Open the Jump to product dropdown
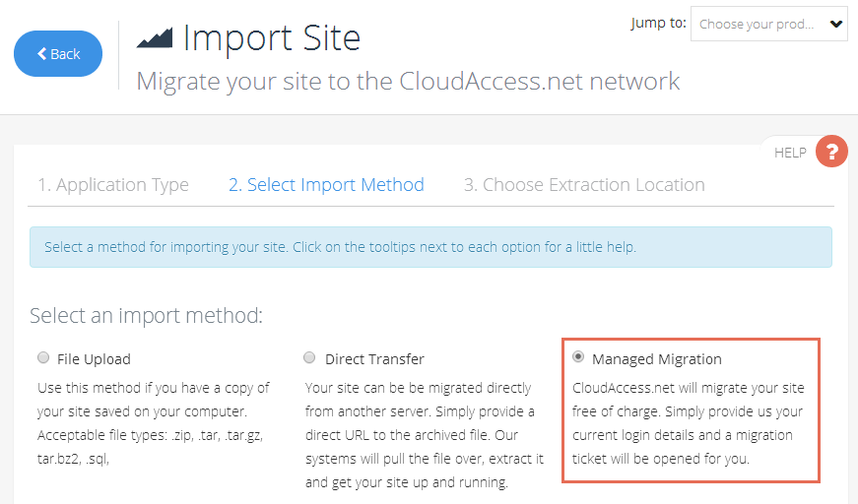 pyautogui.click(x=768, y=24)
